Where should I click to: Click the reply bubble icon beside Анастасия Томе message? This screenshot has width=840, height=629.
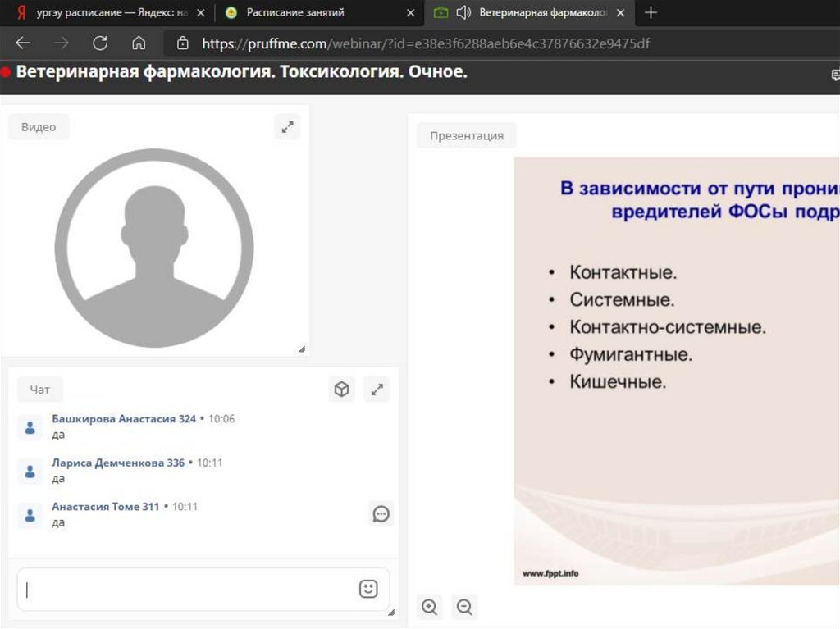[381, 514]
